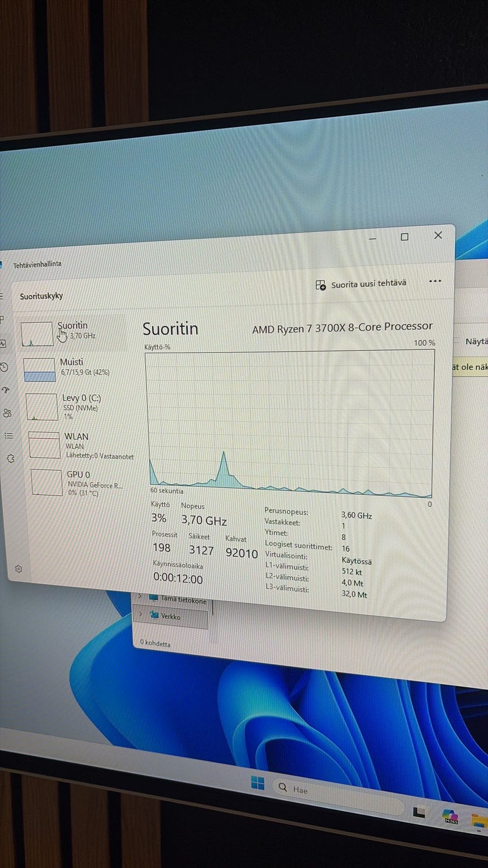
Task: Click the Käyttö value 3%
Action: 159,518
